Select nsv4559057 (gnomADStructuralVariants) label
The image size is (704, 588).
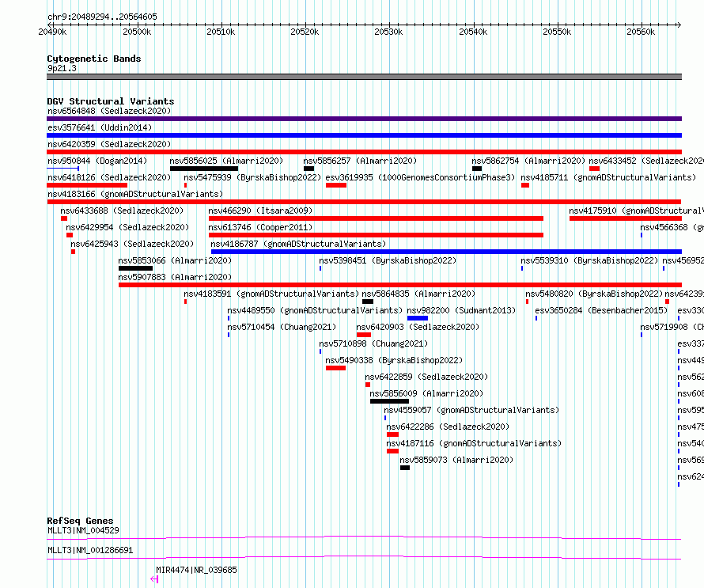471,410
